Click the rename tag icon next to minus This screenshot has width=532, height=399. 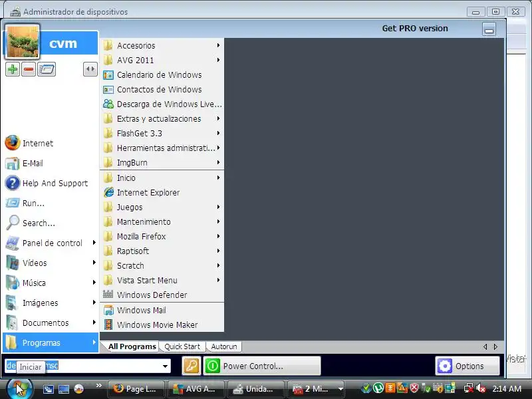pyautogui.click(x=47, y=70)
